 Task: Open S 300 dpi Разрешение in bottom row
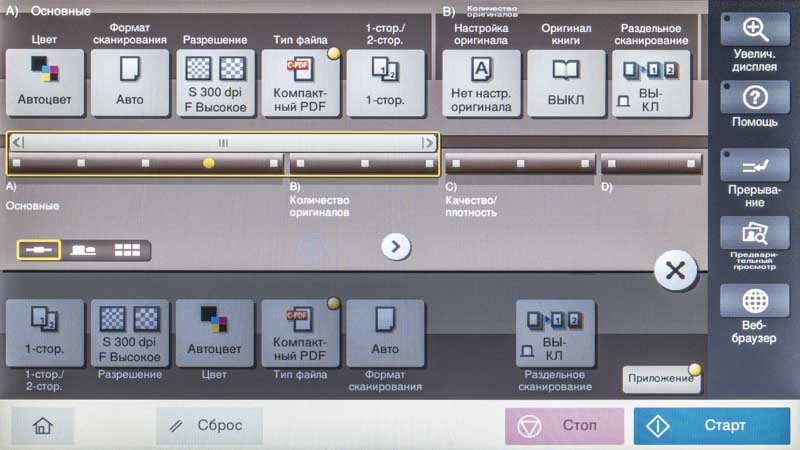point(130,333)
